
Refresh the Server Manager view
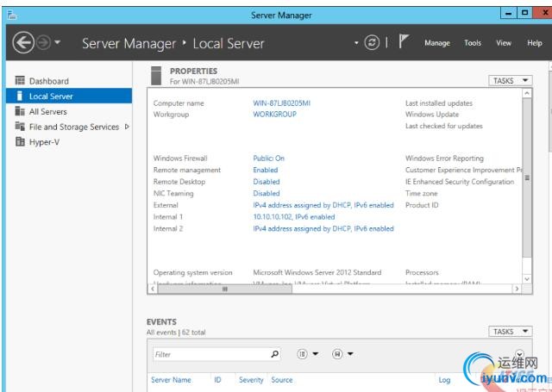tap(372, 42)
